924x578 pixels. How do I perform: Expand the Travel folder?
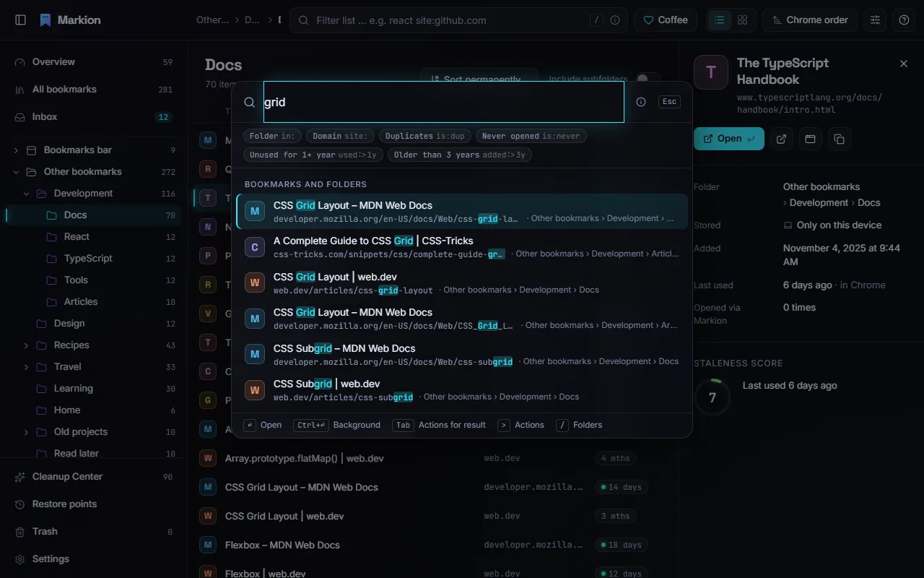tap(26, 367)
